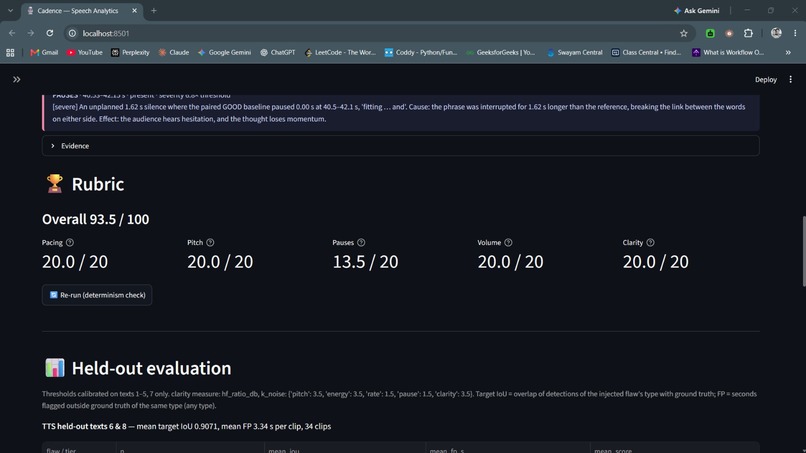Reload the page with the refresh icon

50,33
